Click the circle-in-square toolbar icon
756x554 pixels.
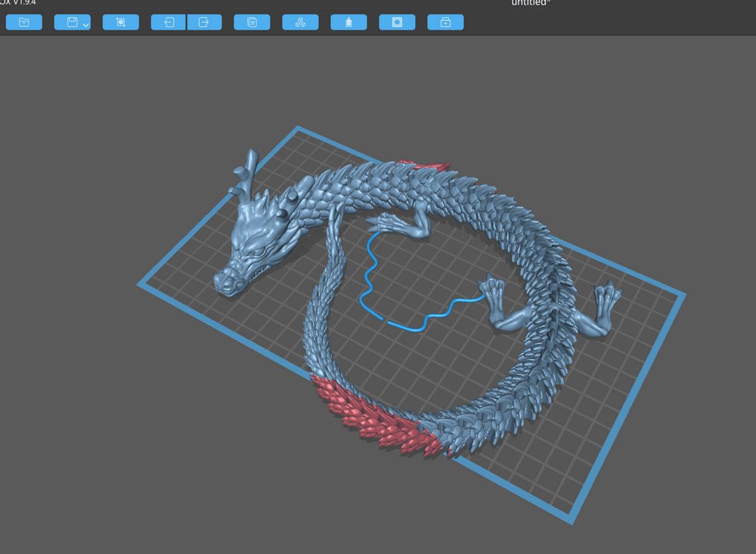tap(397, 23)
